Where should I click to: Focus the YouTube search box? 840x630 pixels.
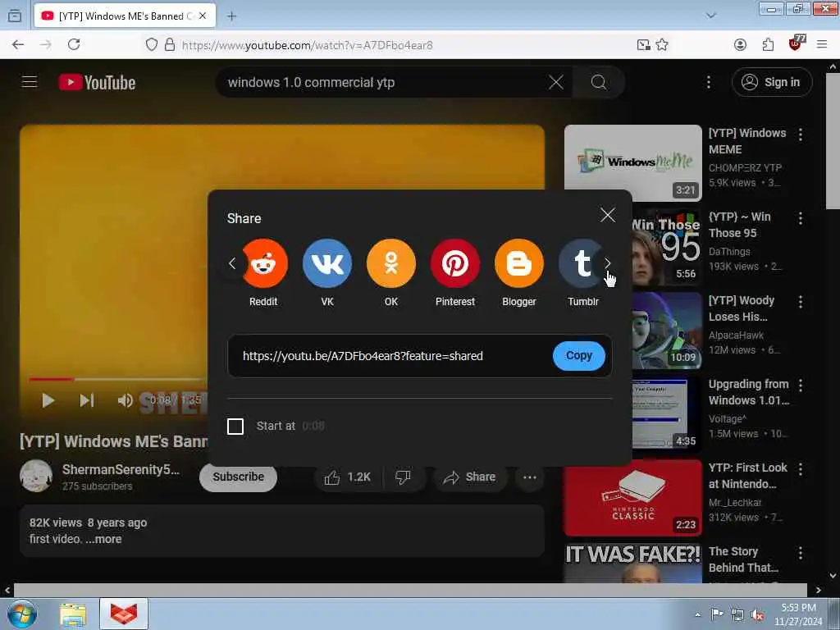(383, 83)
